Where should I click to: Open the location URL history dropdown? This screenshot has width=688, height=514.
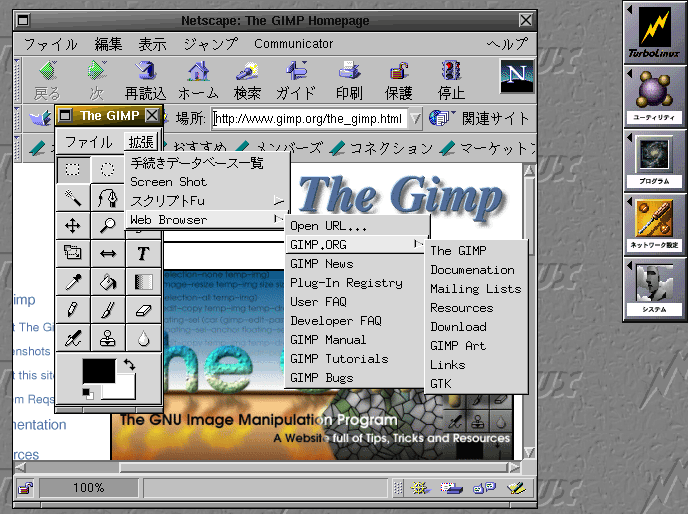tap(415, 119)
